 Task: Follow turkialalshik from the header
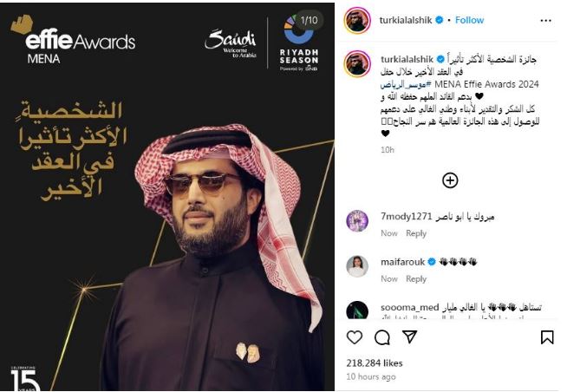point(469,20)
